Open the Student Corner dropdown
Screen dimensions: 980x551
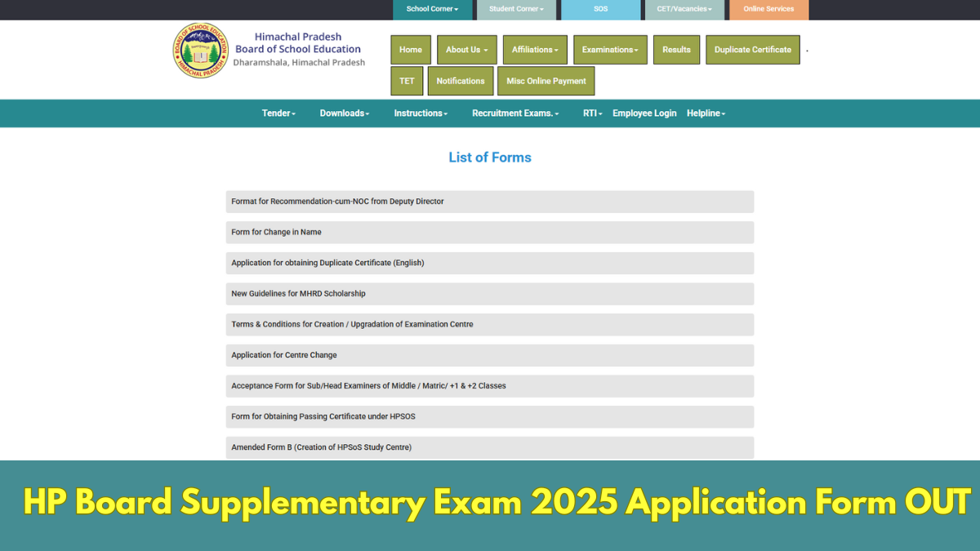pyautogui.click(x=517, y=9)
